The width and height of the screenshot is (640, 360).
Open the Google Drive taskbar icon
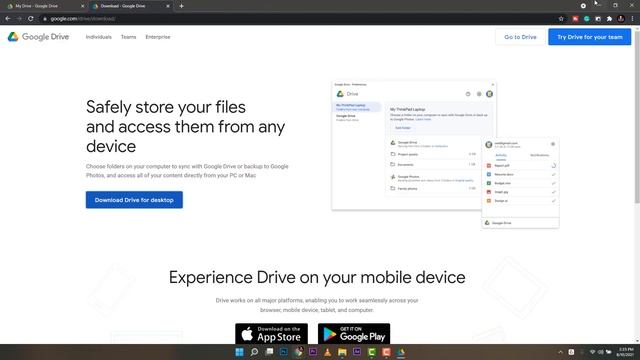click(x=401, y=352)
